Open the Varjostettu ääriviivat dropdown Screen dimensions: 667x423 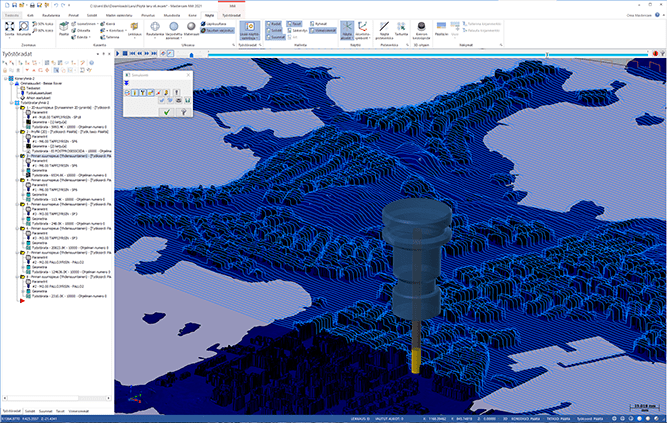(173, 31)
